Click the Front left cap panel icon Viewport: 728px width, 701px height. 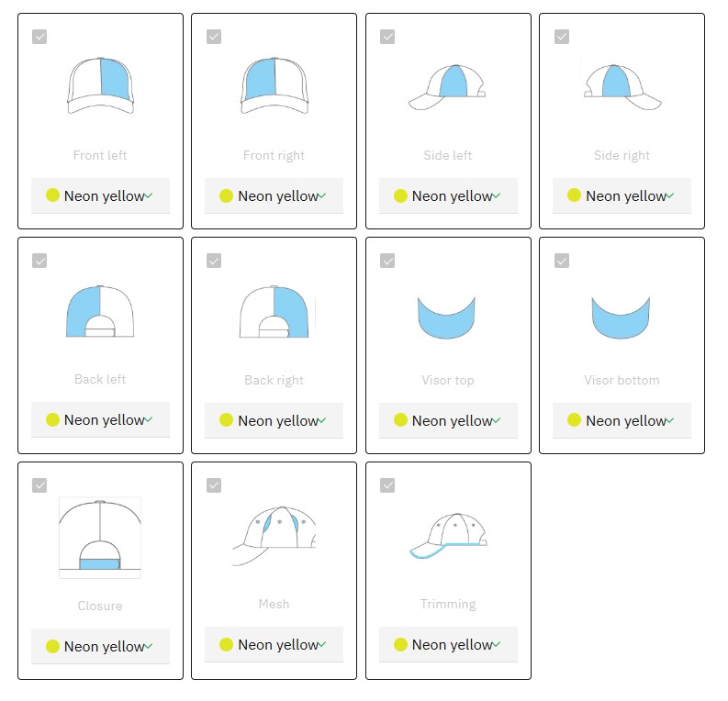tap(100, 85)
